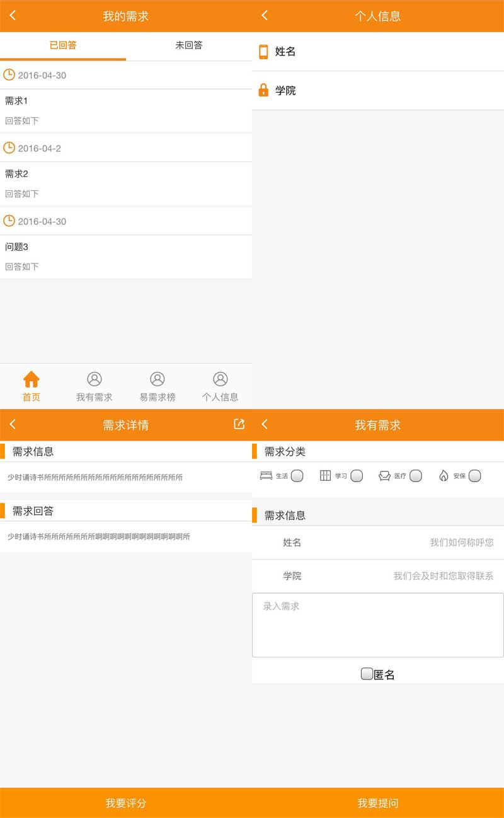Image resolution: width=504 pixels, height=818 pixels.
Task: Check the 生活 category checkbox
Action: point(297,476)
